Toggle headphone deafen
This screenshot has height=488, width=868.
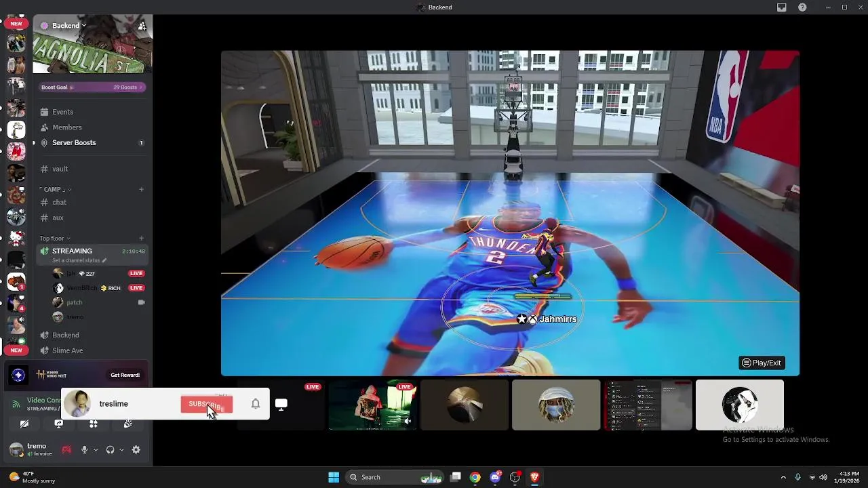110,449
